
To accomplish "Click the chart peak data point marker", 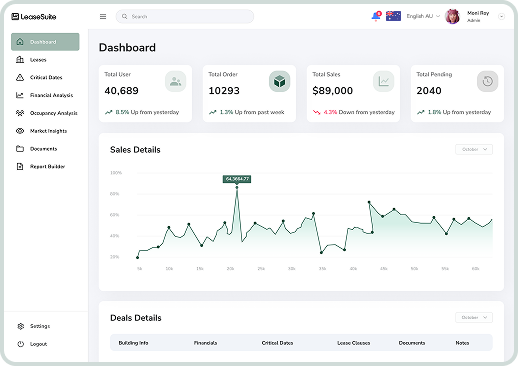I will [237, 188].
